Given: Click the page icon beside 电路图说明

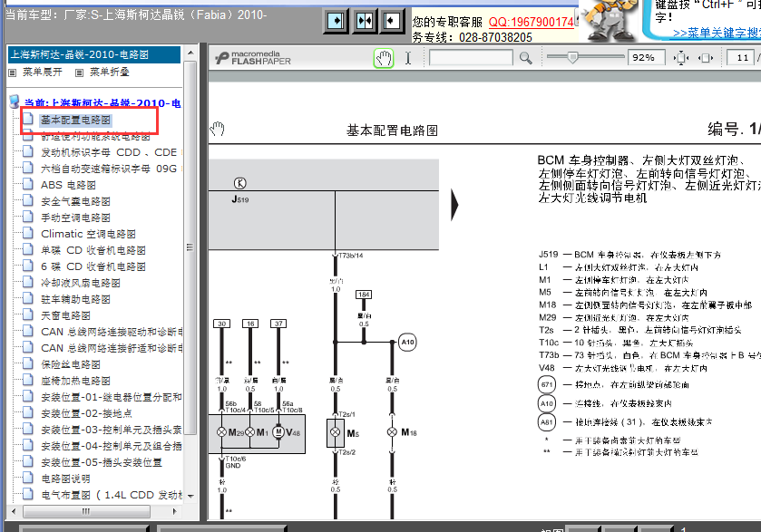Looking at the screenshot, I should pyautogui.click(x=28, y=478).
